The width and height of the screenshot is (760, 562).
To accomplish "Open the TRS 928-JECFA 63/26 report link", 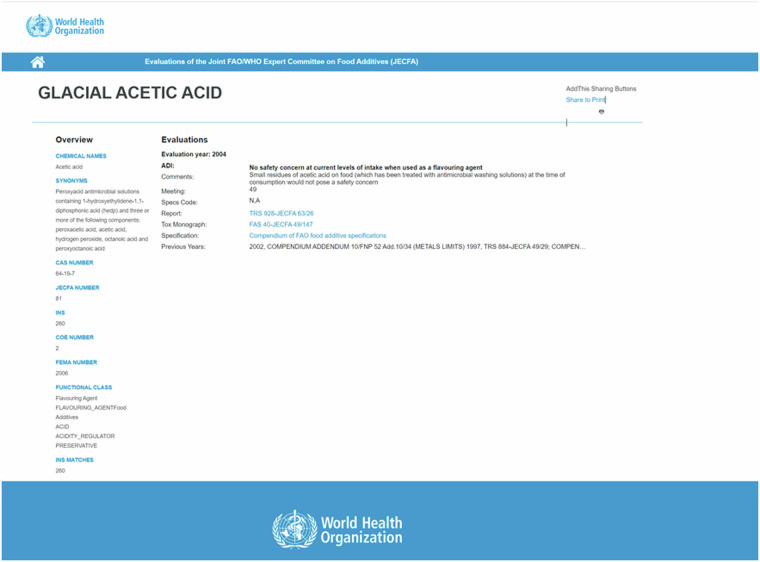I will point(281,213).
